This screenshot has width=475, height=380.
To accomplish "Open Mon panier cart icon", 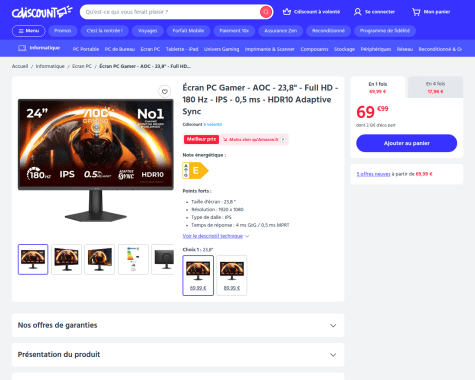I will tap(416, 12).
